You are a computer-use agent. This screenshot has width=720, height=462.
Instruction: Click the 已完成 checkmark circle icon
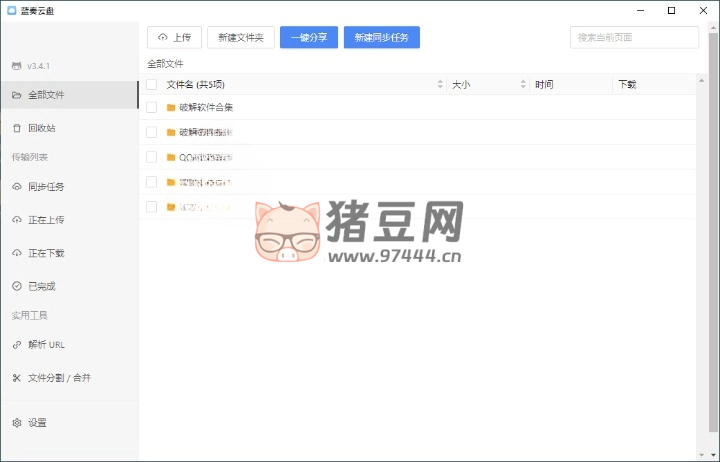(16, 286)
